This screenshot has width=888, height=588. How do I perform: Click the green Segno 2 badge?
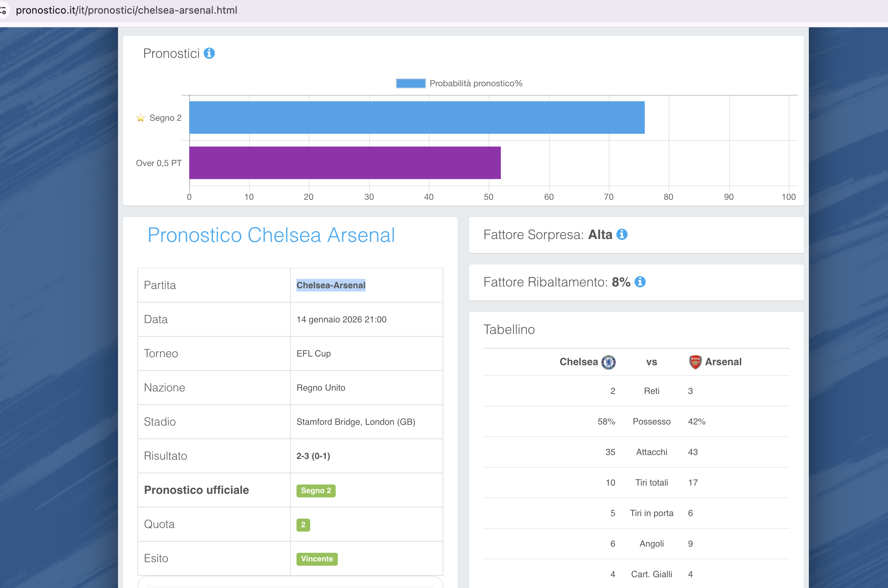point(316,491)
